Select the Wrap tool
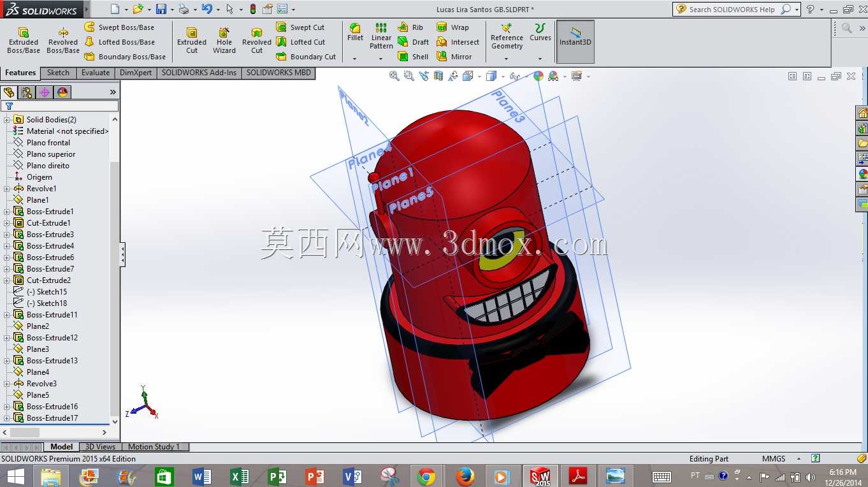The image size is (868, 487). [x=452, y=27]
